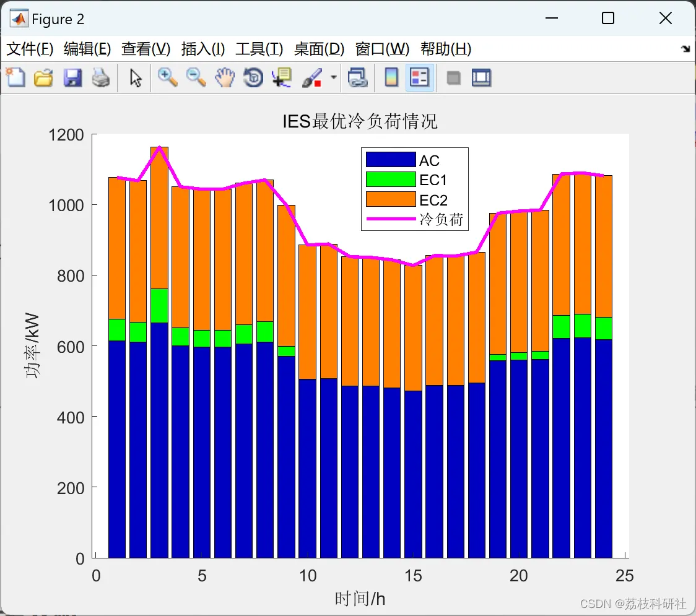Maximize the Figure 2 window
This screenshot has height=616, width=696.
[608, 18]
